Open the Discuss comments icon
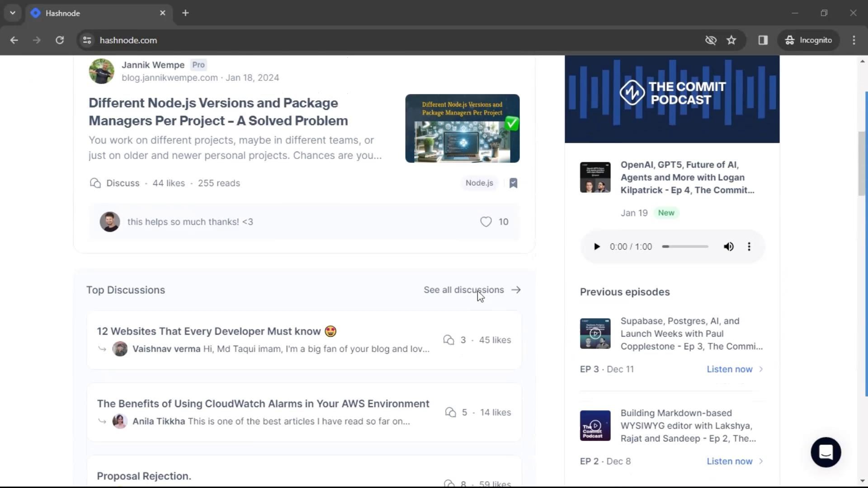The image size is (868, 488). tap(95, 183)
